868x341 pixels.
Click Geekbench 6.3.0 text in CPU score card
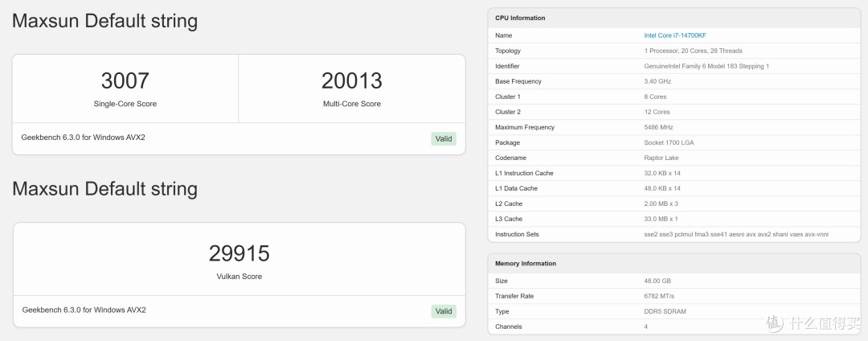point(83,138)
